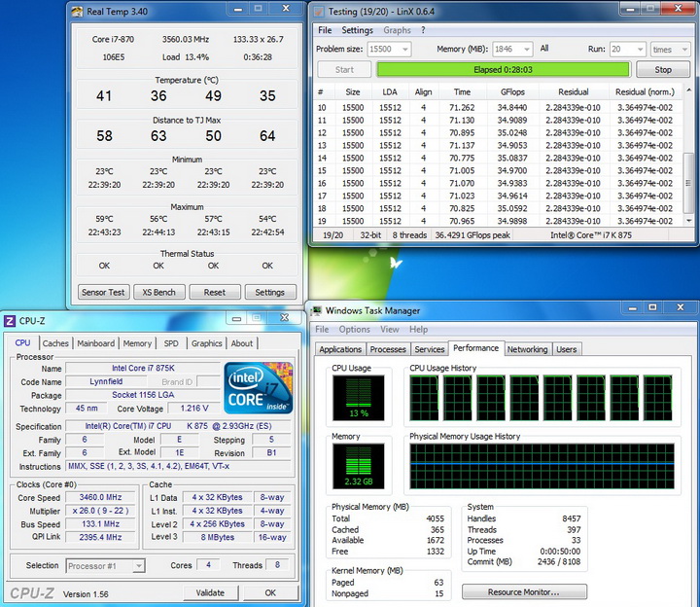
Task: Click the Core Voltage 1.216 V field
Action: point(194,409)
